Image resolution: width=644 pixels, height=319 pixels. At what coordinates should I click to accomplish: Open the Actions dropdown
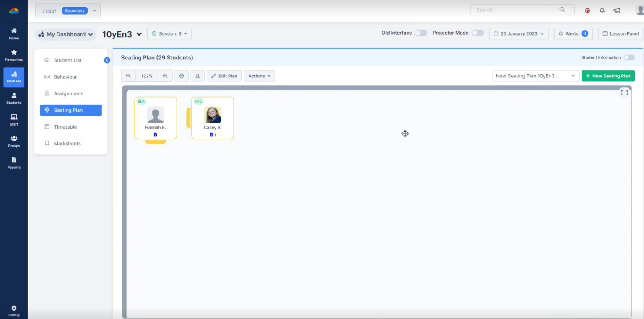tap(259, 76)
